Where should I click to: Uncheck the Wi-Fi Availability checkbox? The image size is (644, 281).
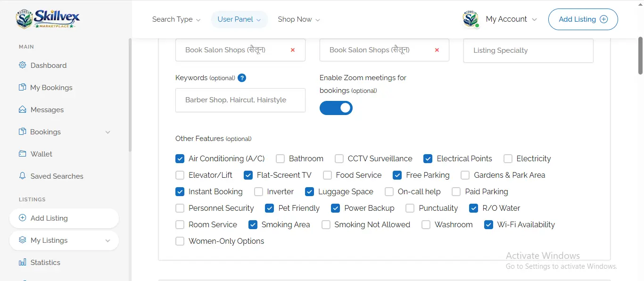(488, 224)
